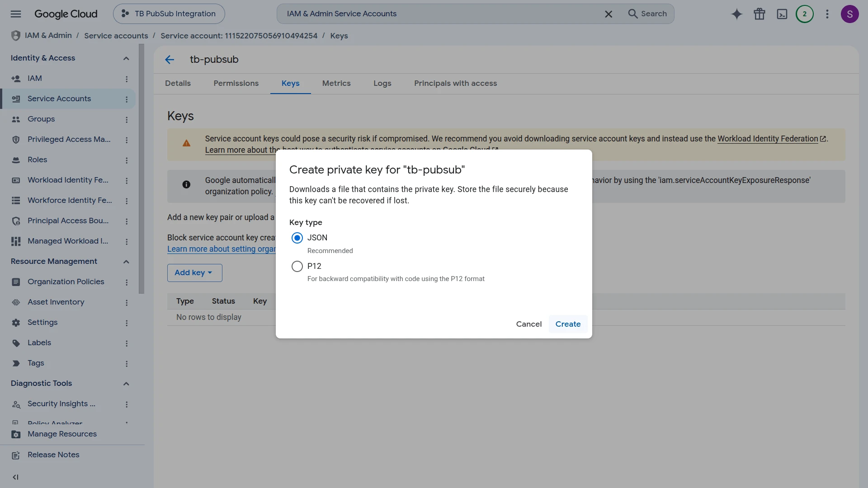Click the Settings gear sidebar icon
Screen dimensions: 868x488
click(x=16, y=323)
